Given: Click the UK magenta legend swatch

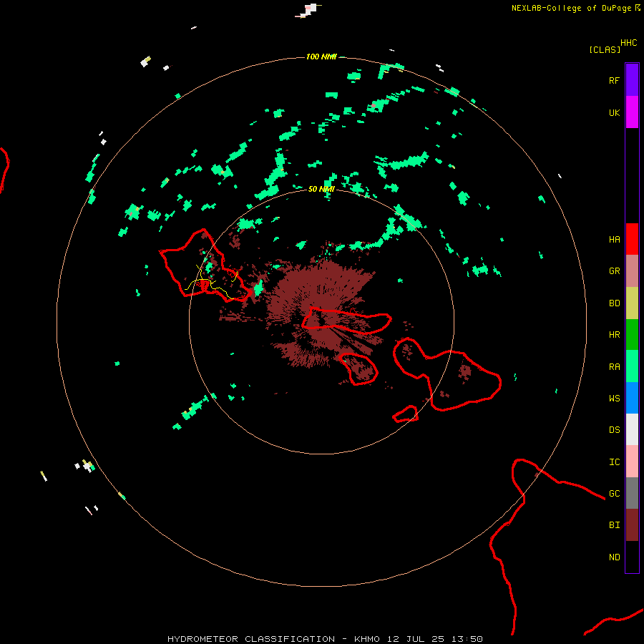Looking at the screenshot, I should (632, 112).
